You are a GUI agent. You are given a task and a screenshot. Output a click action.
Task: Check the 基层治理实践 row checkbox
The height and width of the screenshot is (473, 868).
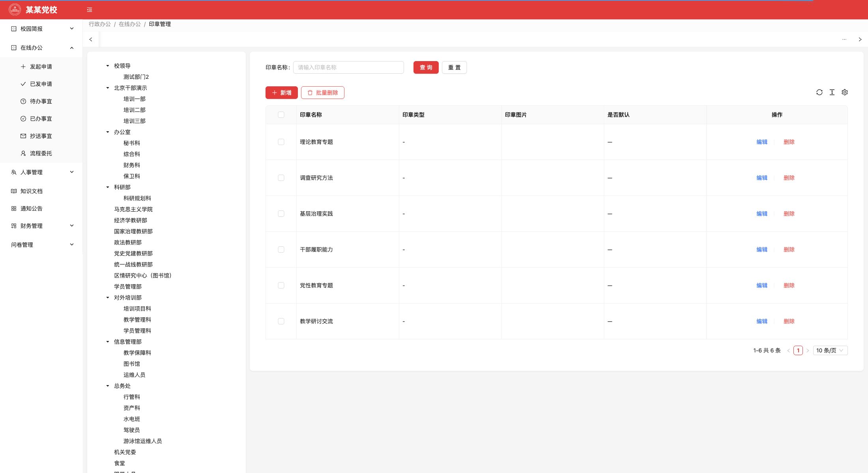click(281, 214)
